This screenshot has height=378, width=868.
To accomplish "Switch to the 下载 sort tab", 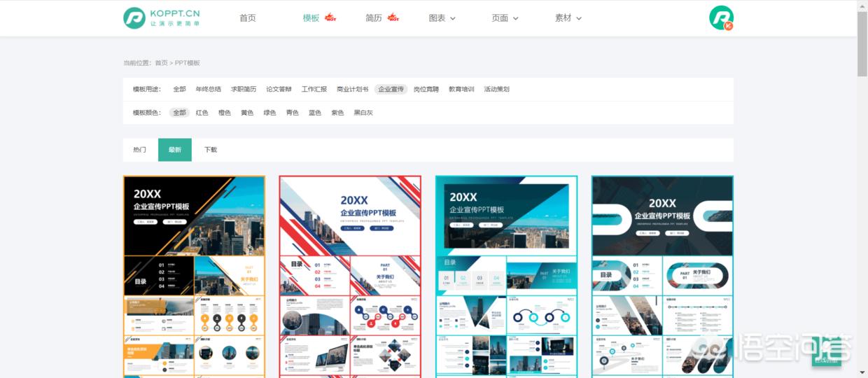I will click(211, 150).
